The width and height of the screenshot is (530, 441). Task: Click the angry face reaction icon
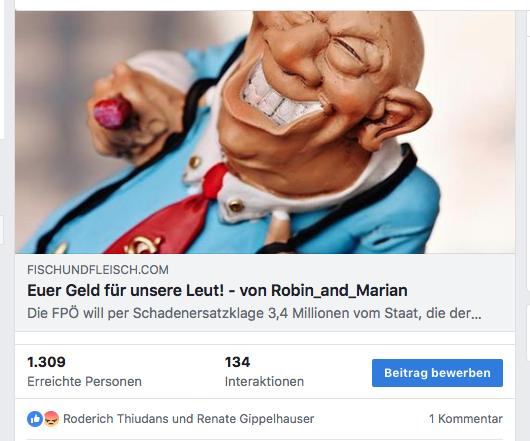click(x=51, y=419)
